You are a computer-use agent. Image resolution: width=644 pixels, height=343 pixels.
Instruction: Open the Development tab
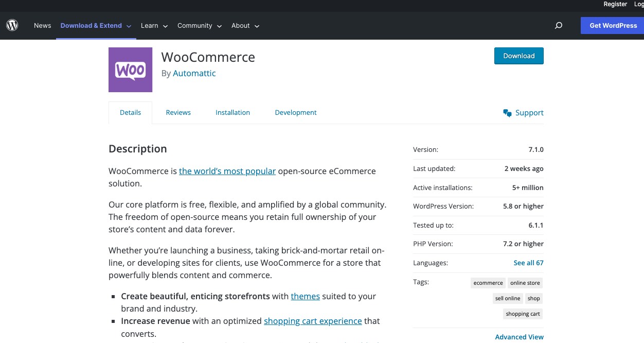pos(296,112)
